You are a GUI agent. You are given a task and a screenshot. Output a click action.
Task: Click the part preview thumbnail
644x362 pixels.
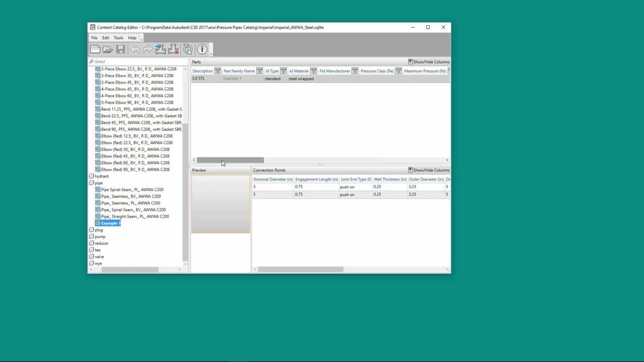tap(220, 204)
